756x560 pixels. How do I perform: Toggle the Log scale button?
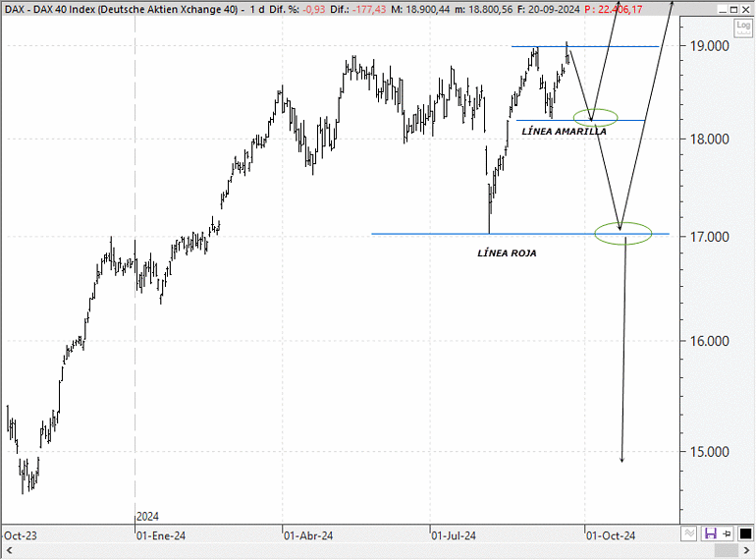[742, 28]
